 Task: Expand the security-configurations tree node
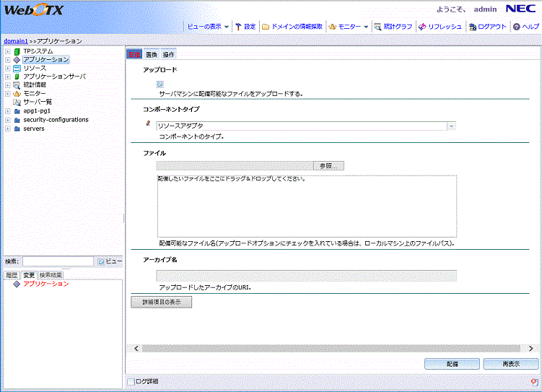coord(7,120)
